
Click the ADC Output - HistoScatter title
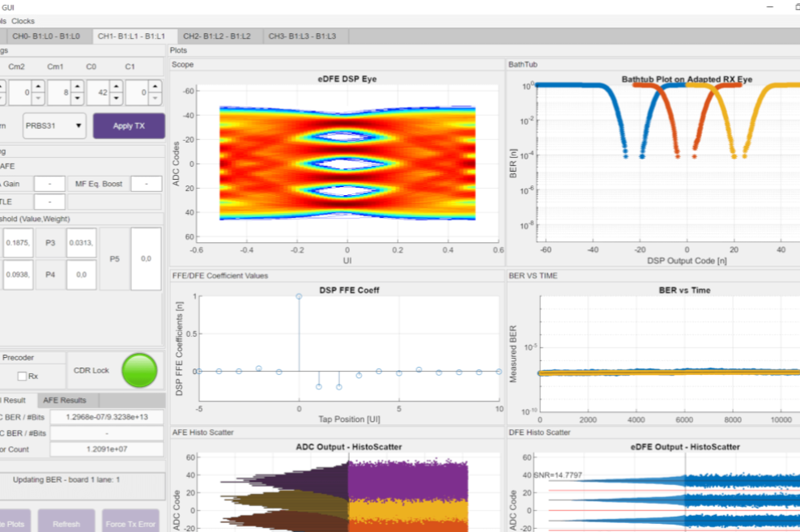click(x=349, y=447)
